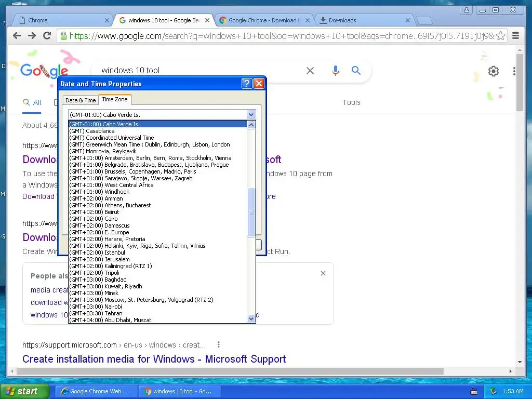
Task: Open Create installation media Microsoft Support link
Action: [154, 359]
